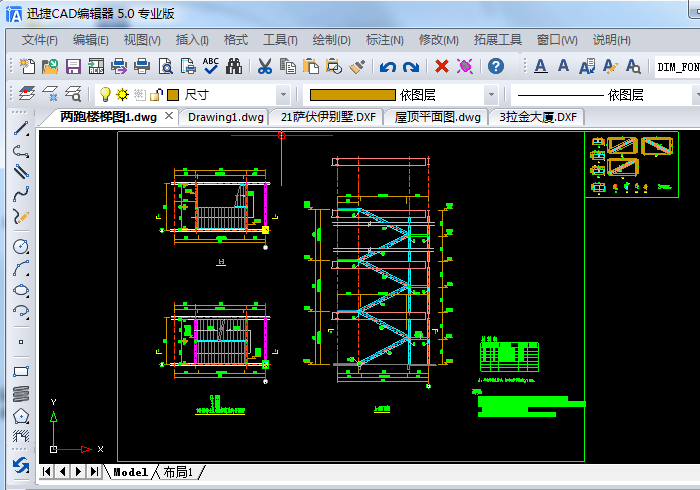Screen dimensions: 700x490
Task: Open the linetype 依图层 dropdown
Action: (697, 95)
